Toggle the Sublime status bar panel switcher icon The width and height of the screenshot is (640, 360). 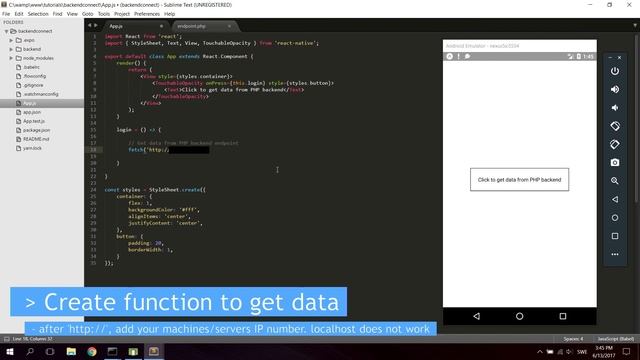coord(6,339)
